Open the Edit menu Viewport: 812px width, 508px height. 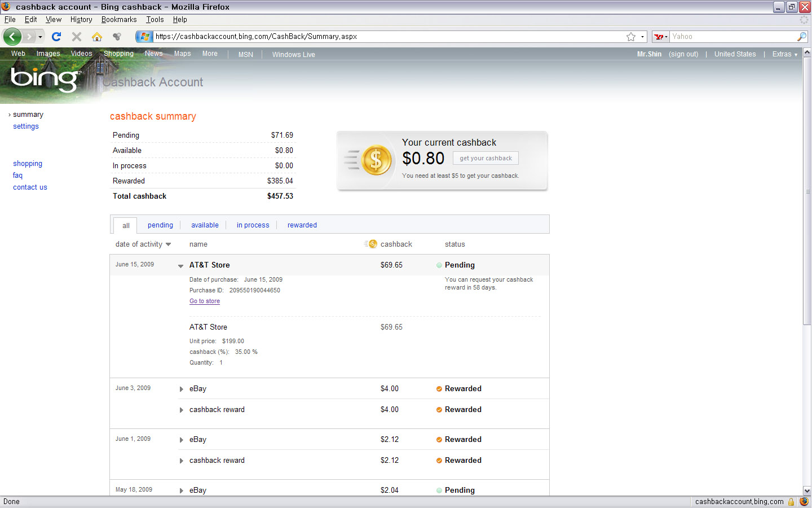pos(30,19)
